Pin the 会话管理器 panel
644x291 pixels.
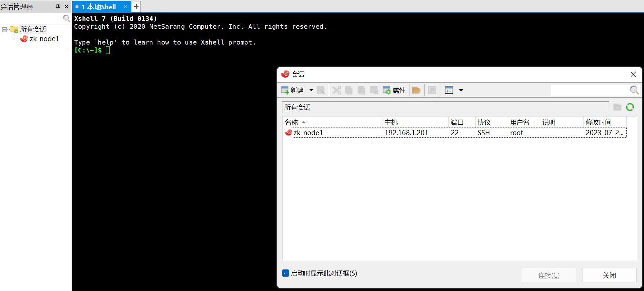pos(58,6)
